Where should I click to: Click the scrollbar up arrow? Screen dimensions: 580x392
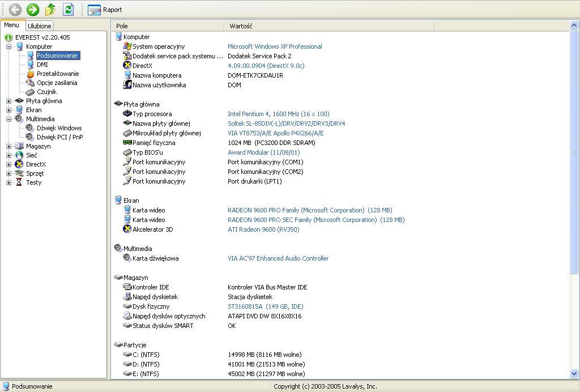click(x=574, y=25)
